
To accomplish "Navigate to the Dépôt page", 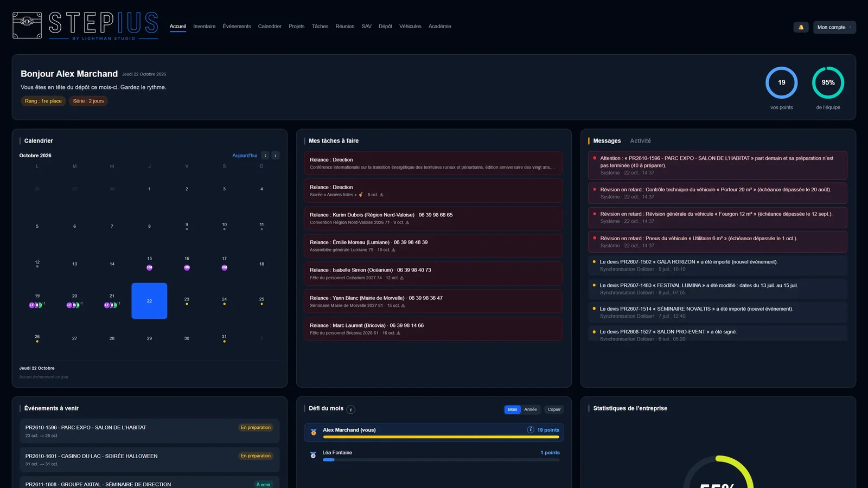I will [x=385, y=27].
